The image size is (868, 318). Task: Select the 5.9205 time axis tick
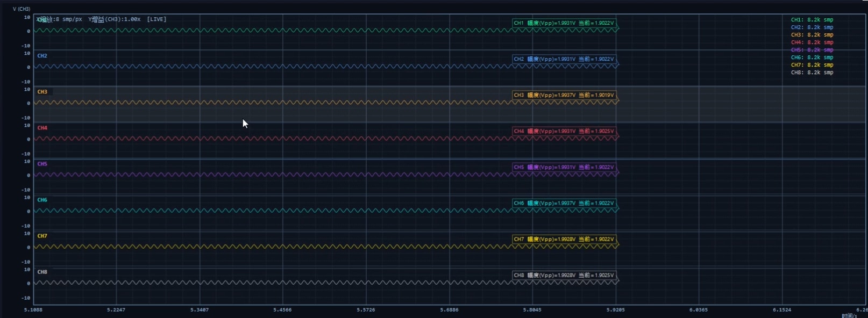pyautogui.click(x=615, y=310)
